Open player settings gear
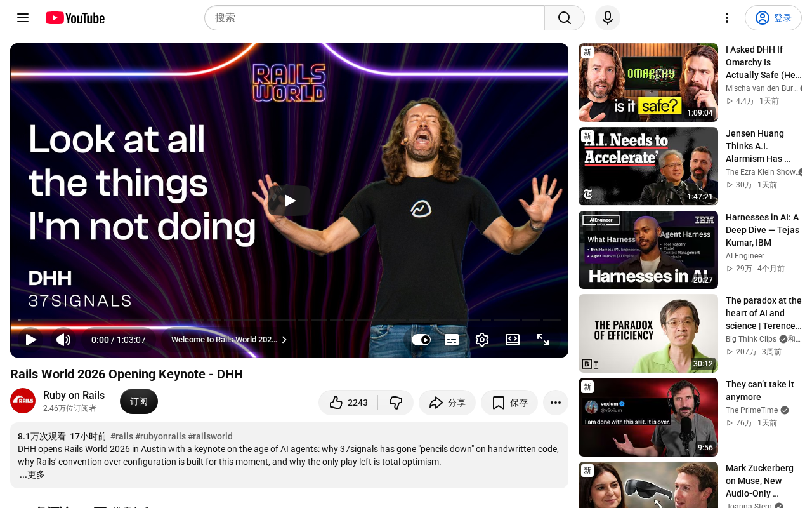 (x=482, y=340)
